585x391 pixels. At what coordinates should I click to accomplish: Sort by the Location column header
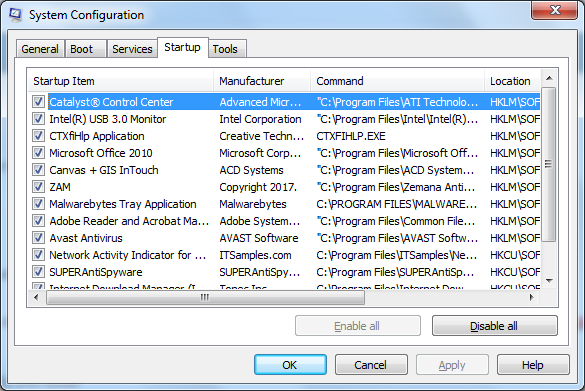point(512,81)
